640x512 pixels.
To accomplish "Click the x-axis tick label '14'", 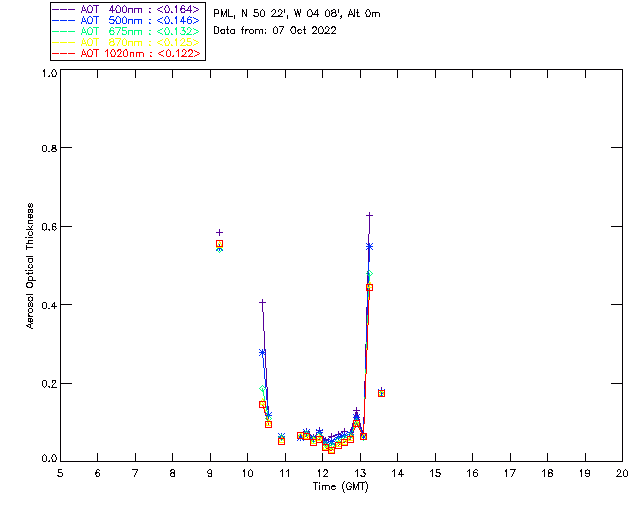I will click(398, 473).
